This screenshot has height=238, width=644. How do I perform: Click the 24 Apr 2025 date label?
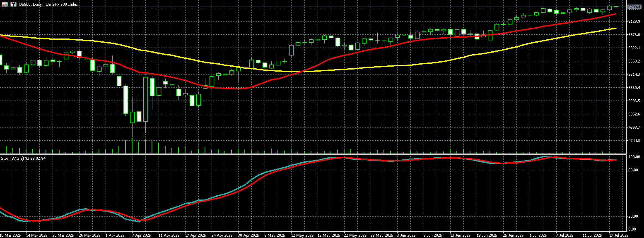222,235
